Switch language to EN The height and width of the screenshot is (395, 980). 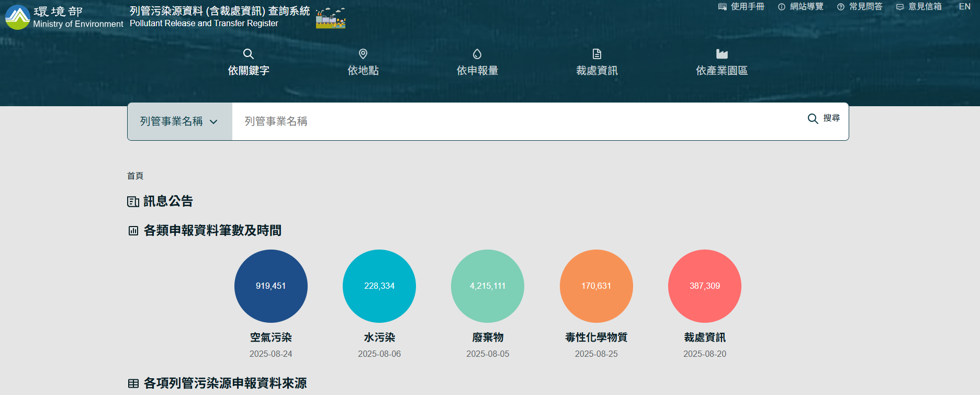965,7
